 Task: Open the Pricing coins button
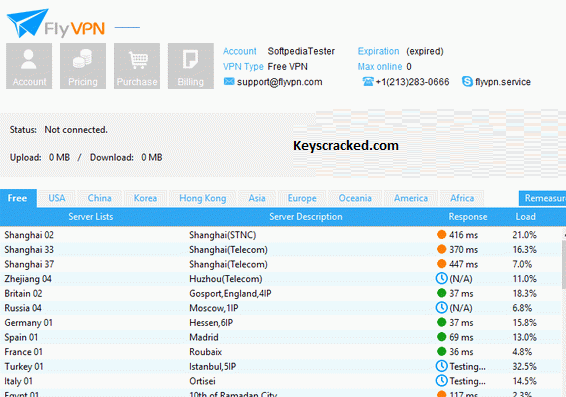(x=83, y=66)
